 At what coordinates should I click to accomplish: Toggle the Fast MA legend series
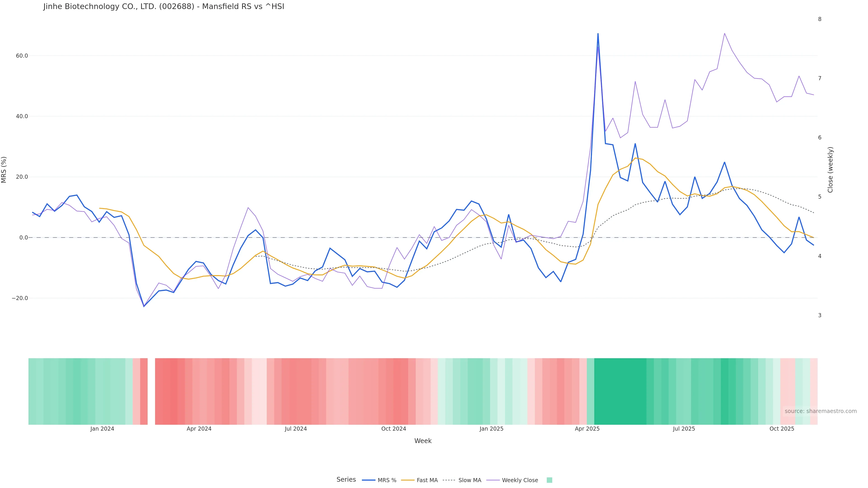[x=427, y=480]
